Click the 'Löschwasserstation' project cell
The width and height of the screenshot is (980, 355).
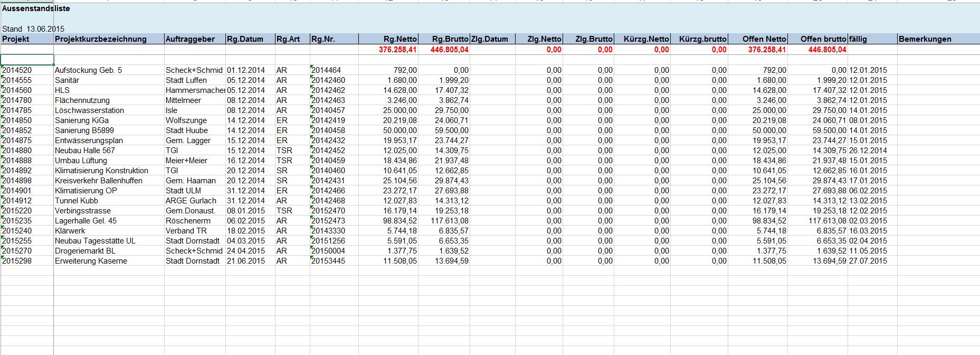(89, 110)
